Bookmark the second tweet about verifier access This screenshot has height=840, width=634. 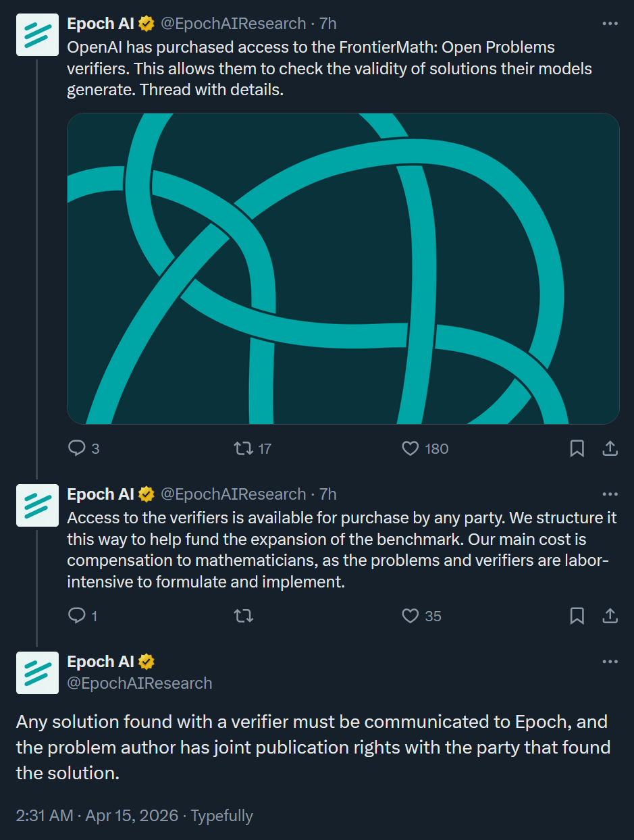click(577, 616)
